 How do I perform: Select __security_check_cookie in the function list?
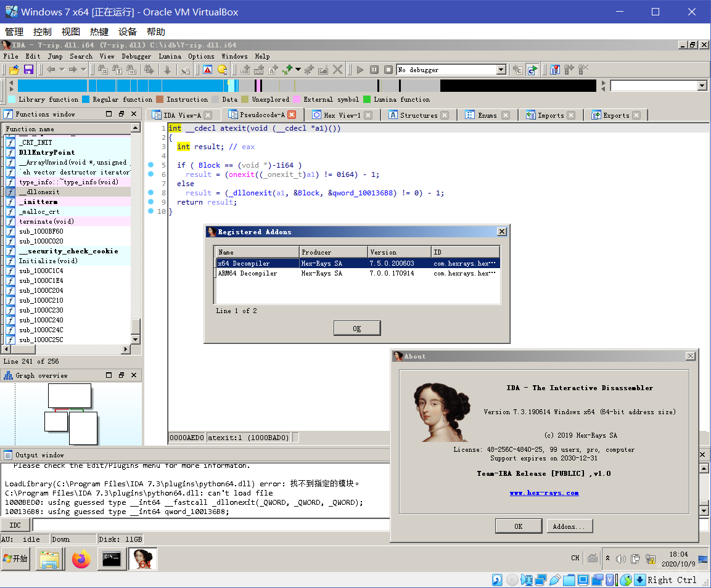(x=68, y=251)
